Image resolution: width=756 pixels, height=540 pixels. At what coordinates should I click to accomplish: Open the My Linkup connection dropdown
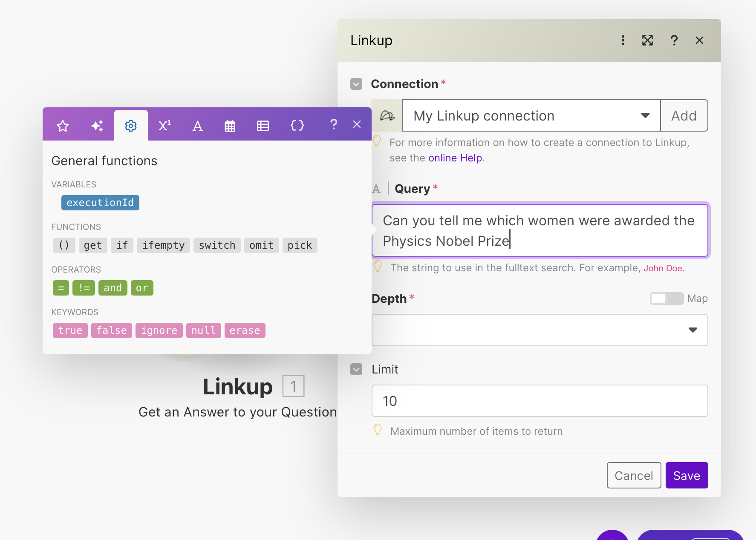(531, 115)
